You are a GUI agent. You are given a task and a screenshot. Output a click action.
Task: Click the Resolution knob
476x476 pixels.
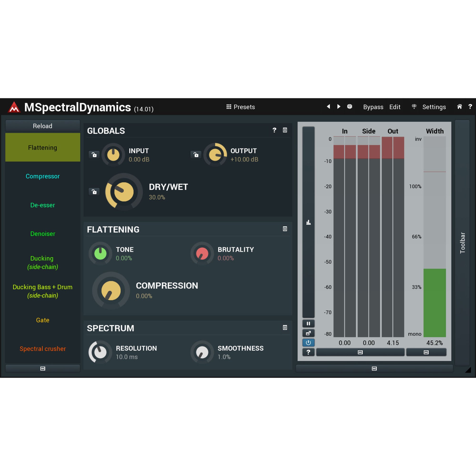100,352
